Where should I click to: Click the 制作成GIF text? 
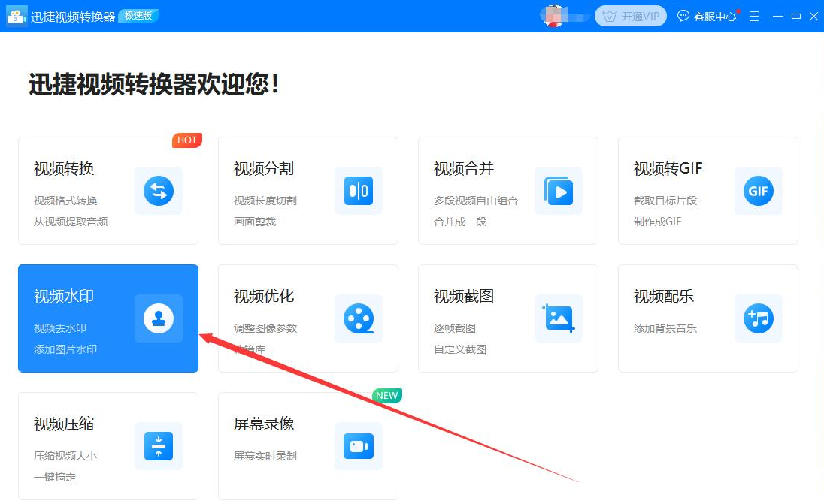pos(657,222)
